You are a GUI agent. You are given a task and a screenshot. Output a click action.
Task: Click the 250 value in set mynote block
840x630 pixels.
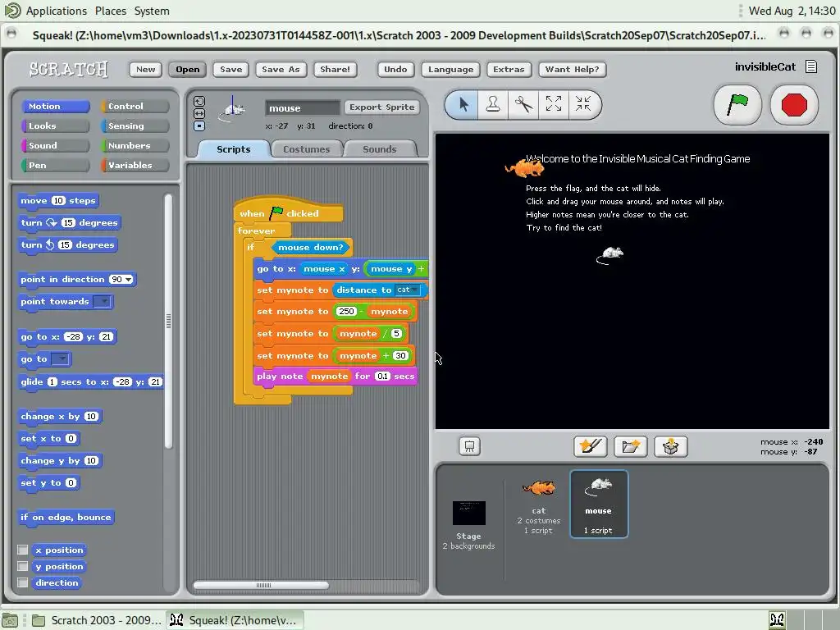(x=346, y=311)
